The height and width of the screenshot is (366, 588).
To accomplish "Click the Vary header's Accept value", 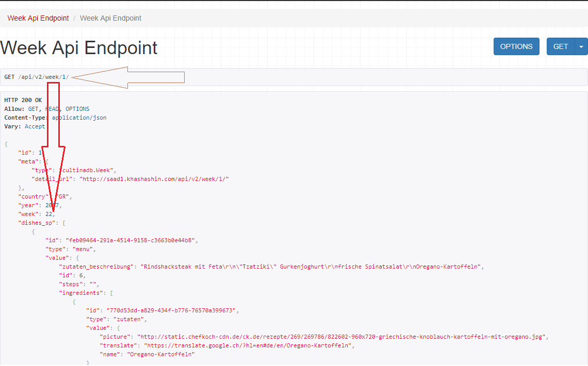I will pos(35,126).
